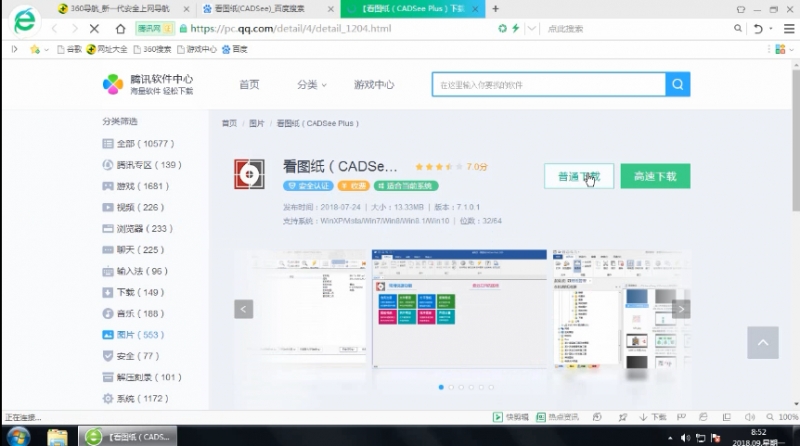Click the volume speaker tray icon
This screenshot has height=446, width=800.
685,438
